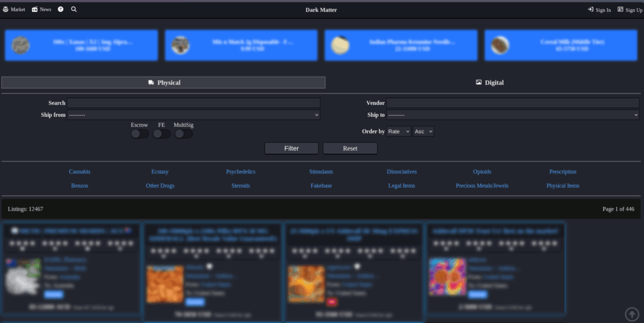Expand the Ship to dropdown

tap(513, 115)
